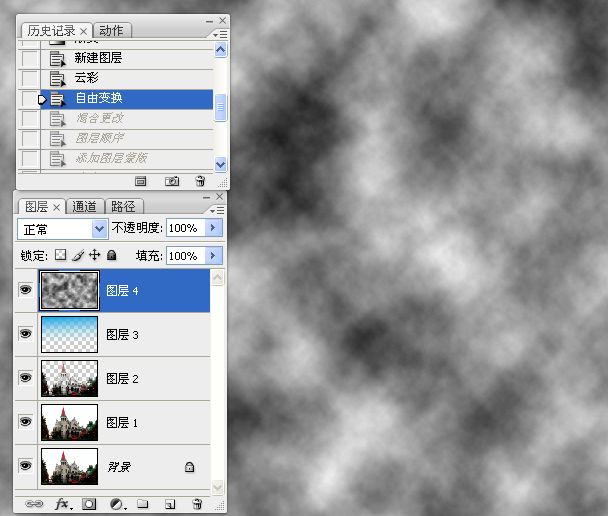
Task: Set history brush source for 添加图层蒙版
Action: click(30, 159)
